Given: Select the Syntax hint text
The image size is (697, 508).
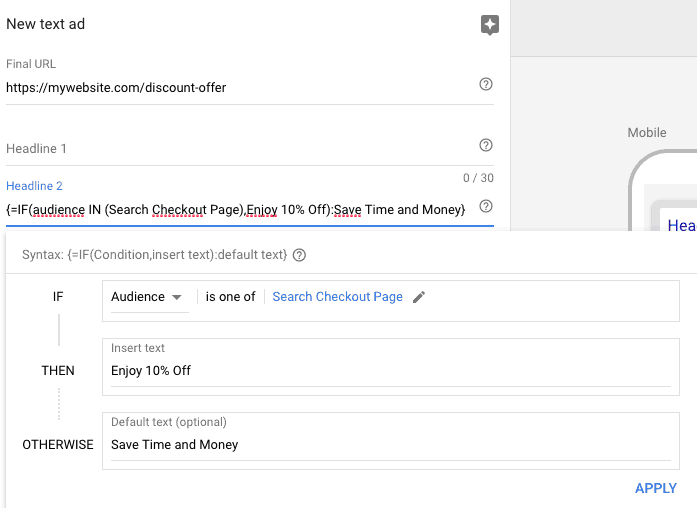Looking at the screenshot, I should tap(155, 255).
